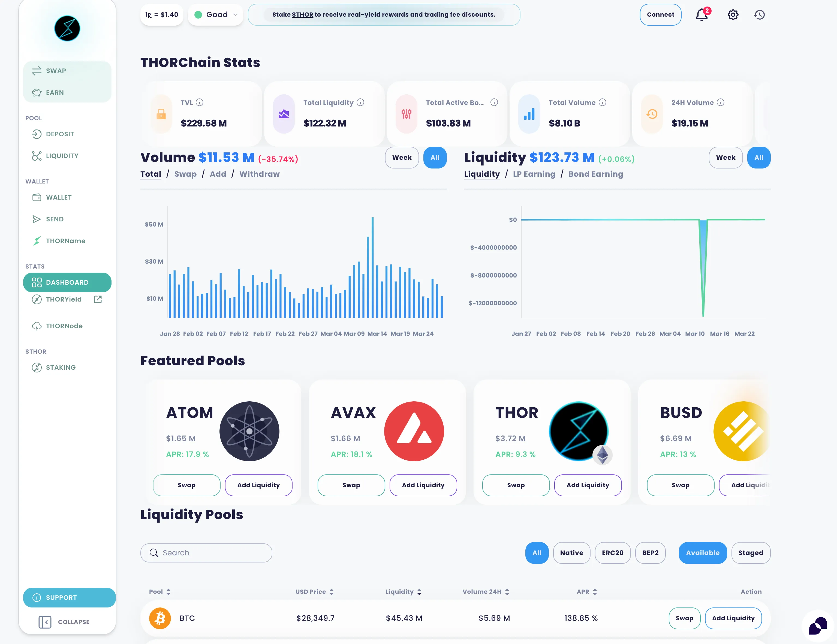Viewport: 837px width, 644px height.
Task: Switch Liquidity chart to Week
Action: click(x=725, y=158)
